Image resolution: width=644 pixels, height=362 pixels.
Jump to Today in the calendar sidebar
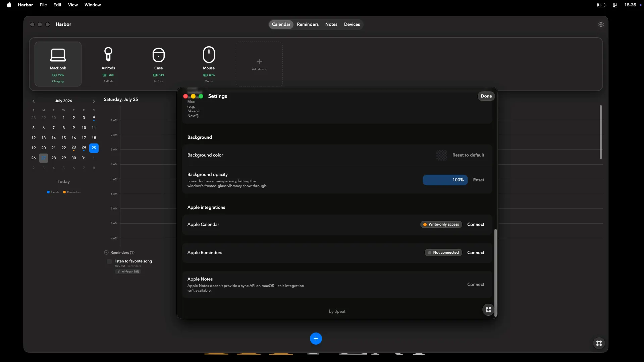pos(63,182)
